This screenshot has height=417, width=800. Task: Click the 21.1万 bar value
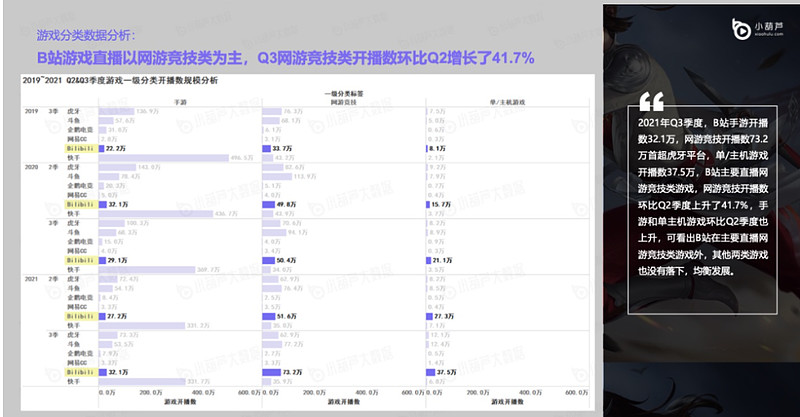point(442,260)
